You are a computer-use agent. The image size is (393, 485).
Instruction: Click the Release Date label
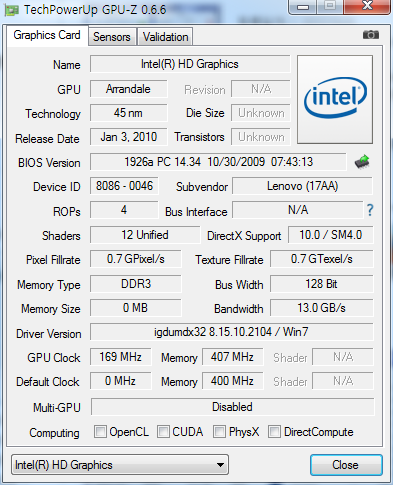(47, 139)
